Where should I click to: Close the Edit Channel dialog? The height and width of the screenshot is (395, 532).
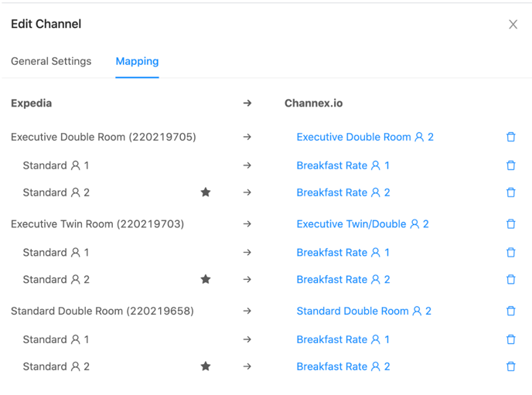[513, 25]
